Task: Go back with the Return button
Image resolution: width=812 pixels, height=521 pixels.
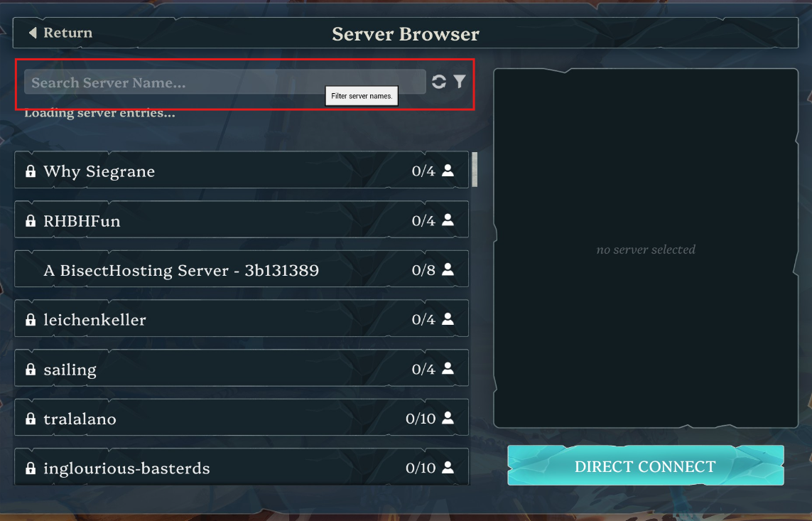Action: pyautogui.click(x=60, y=33)
